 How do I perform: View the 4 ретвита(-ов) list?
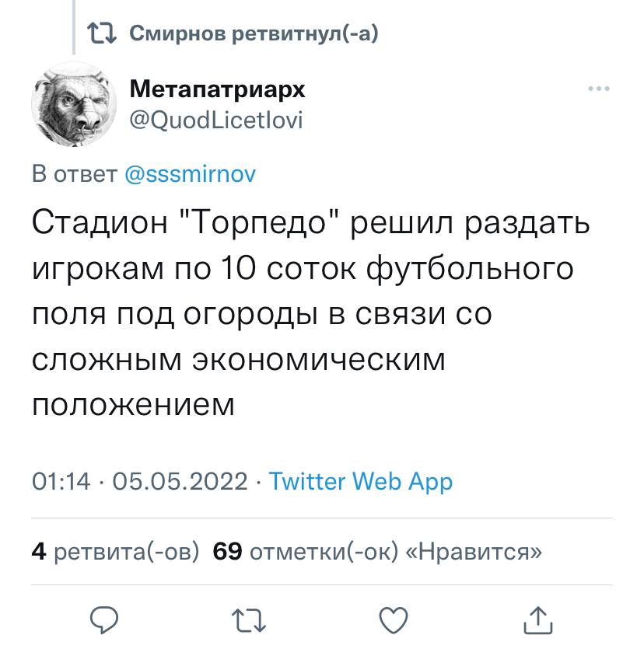[115, 551]
